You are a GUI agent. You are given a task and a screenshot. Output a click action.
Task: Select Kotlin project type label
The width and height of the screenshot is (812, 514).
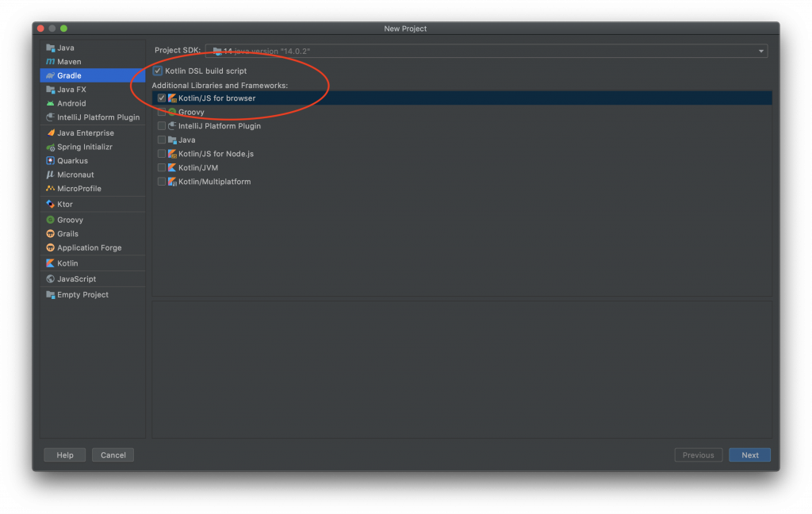67,263
